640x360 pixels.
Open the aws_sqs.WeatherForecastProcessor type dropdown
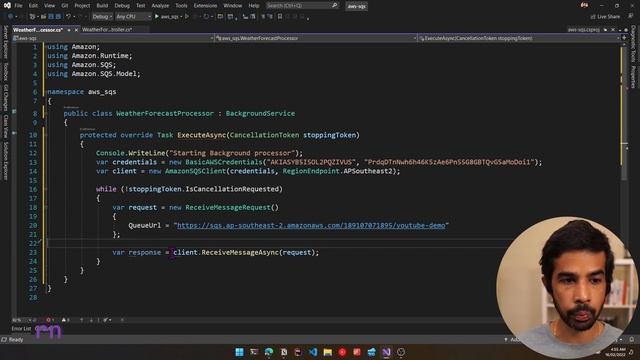tap(316, 38)
